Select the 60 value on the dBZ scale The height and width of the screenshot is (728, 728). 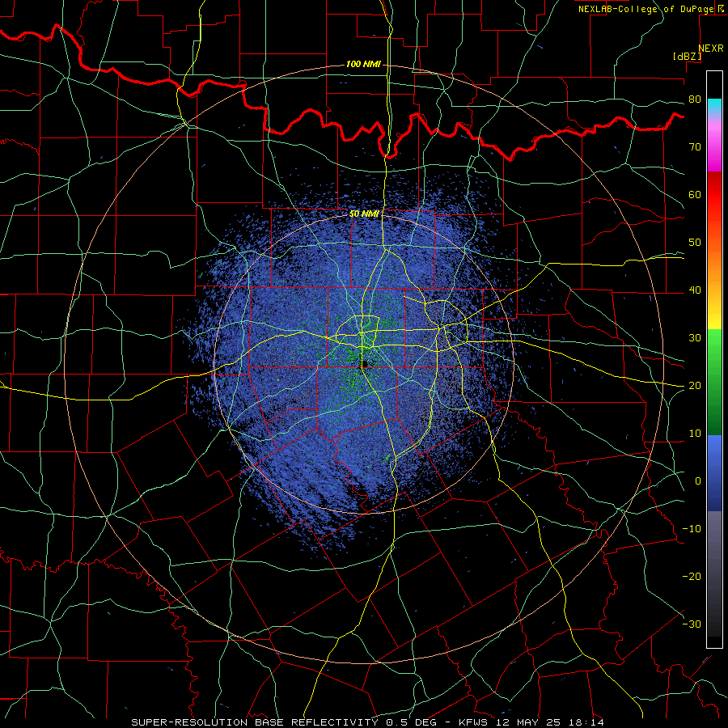point(695,194)
